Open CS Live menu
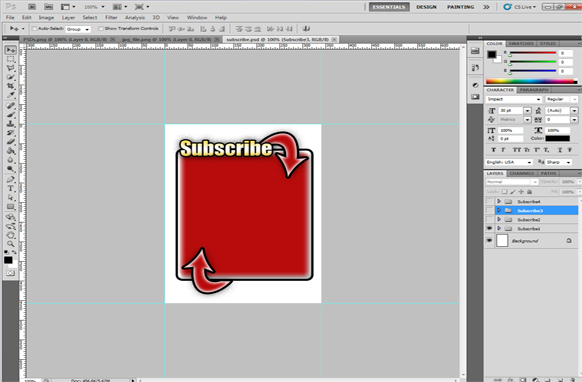This screenshot has width=582, height=382. pyautogui.click(x=520, y=7)
